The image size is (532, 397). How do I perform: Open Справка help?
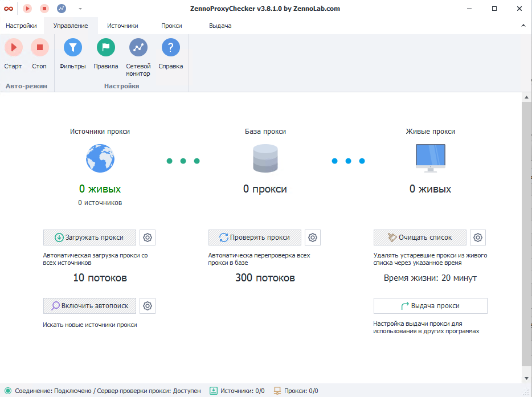click(x=171, y=54)
